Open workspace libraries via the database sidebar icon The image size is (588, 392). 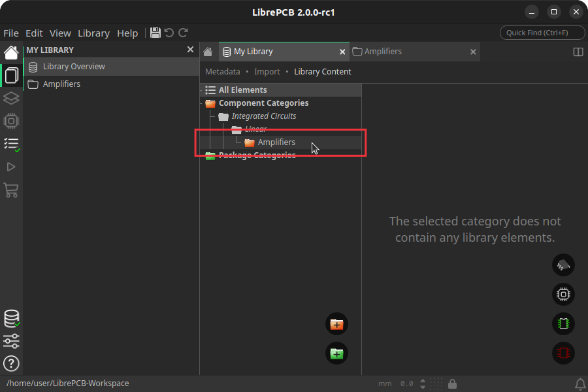coord(11,319)
